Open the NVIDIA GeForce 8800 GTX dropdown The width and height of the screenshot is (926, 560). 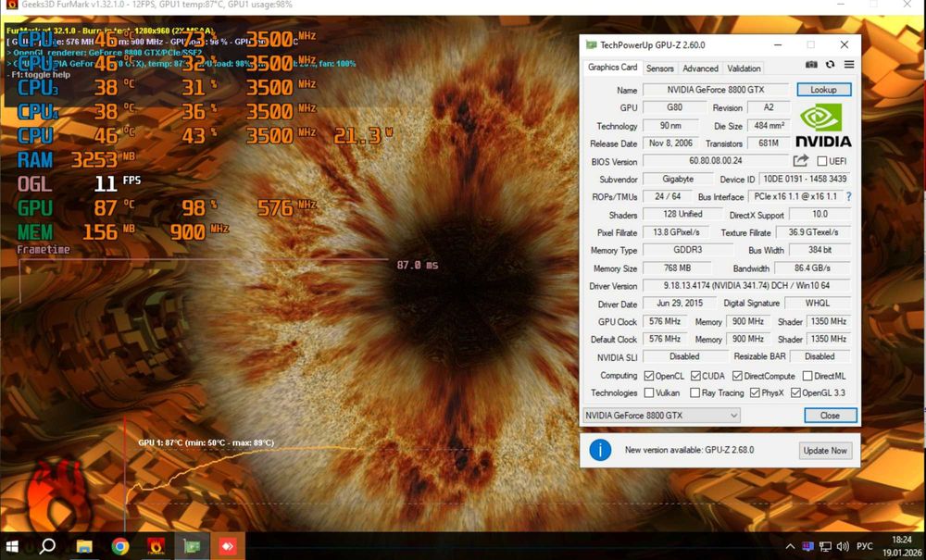(661, 416)
